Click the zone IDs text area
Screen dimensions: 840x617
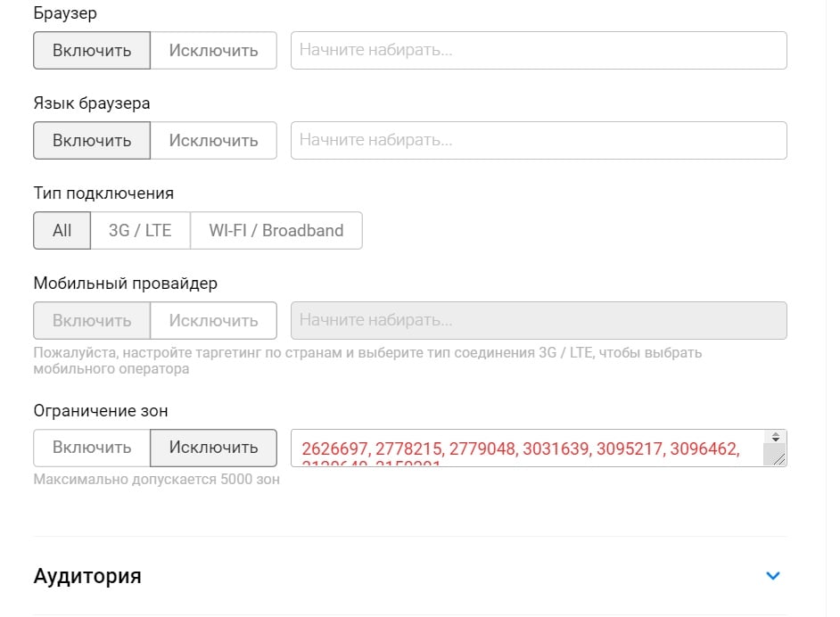[x=526, y=448]
